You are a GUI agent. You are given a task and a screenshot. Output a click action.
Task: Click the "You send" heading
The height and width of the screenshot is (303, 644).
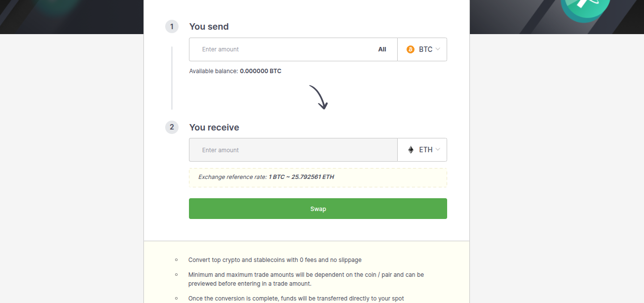coord(209,27)
